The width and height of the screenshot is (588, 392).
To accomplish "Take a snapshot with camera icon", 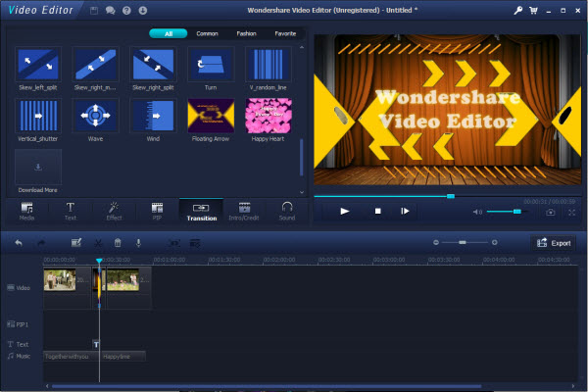I will coord(550,213).
